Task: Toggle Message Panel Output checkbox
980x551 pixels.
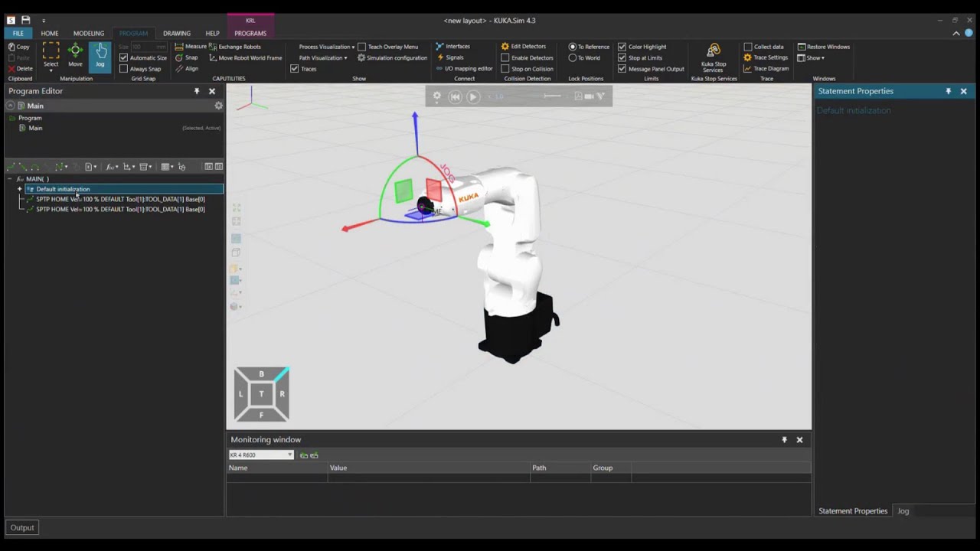Action: pos(622,68)
